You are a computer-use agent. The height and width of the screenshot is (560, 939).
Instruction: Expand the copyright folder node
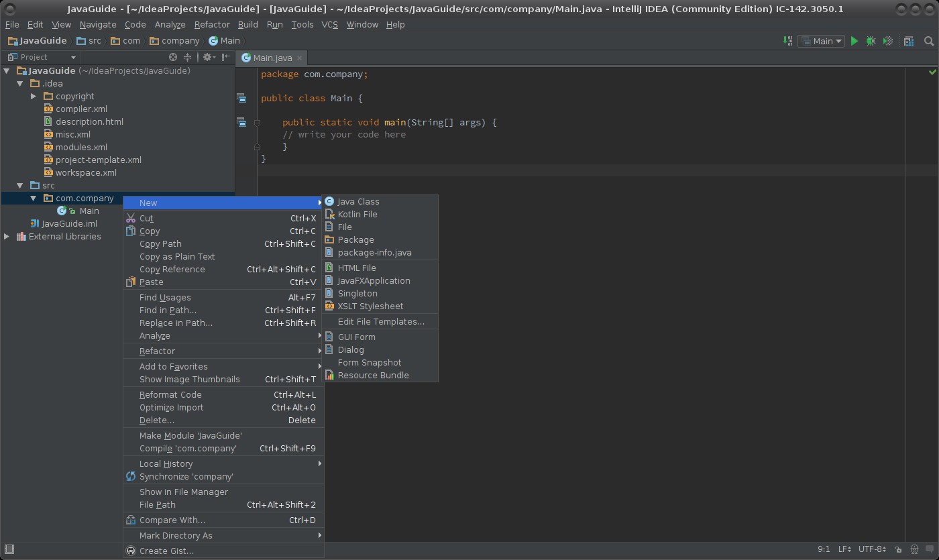point(34,96)
